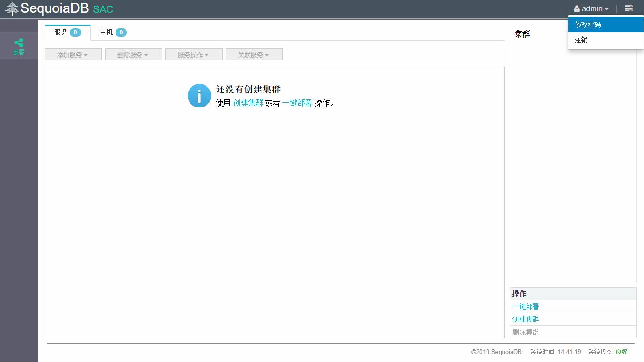Expand the 服务操作 dropdown
The image size is (644, 362).
click(194, 55)
